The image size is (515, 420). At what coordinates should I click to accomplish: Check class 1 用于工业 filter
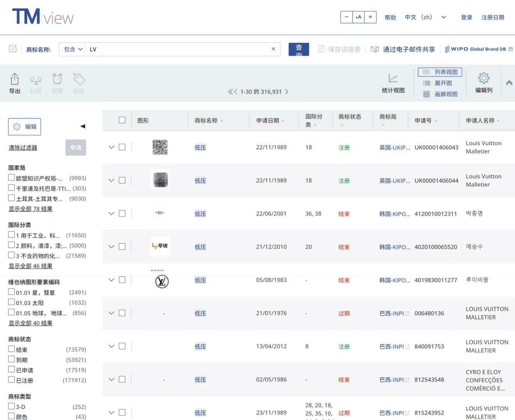(12, 235)
